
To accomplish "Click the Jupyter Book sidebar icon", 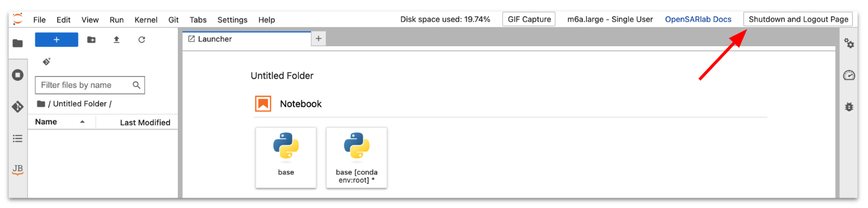I will 17,169.
